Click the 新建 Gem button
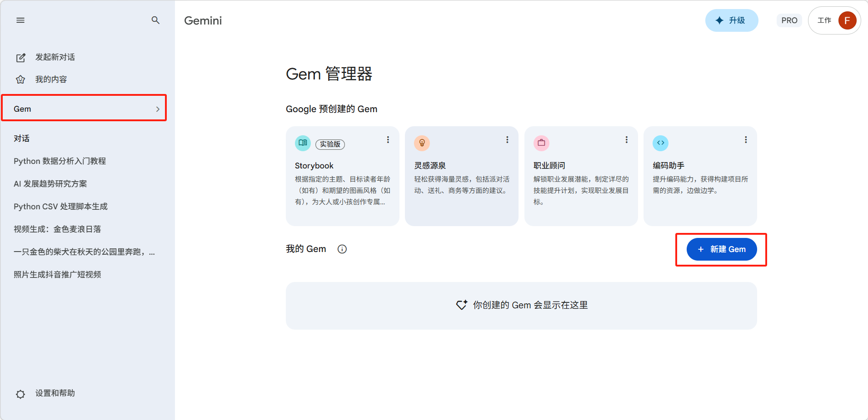Image resolution: width=868 pixels, height=420 pixels. click(721, 249)
